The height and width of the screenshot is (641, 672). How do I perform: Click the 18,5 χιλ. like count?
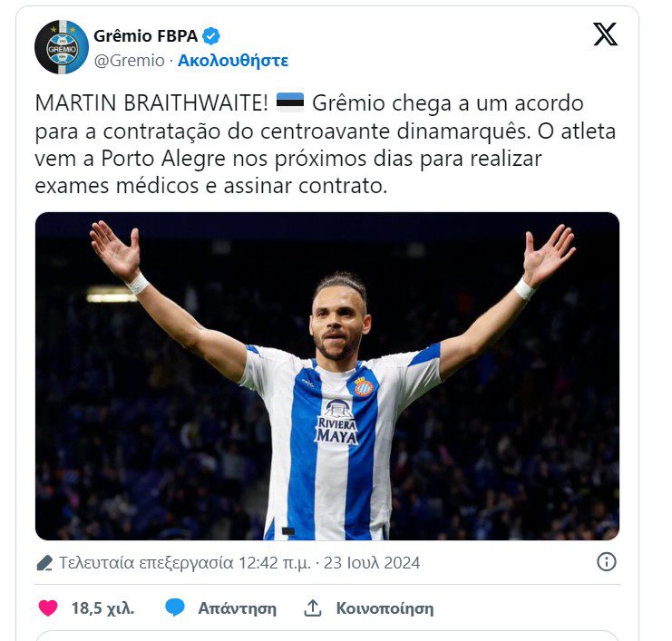(102, 607)
